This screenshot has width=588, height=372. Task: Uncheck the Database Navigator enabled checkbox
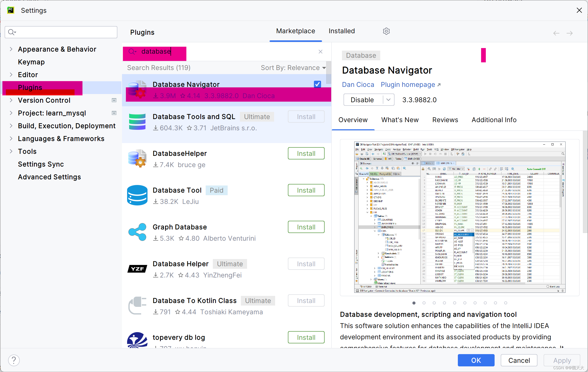click(x=317, y=84)
